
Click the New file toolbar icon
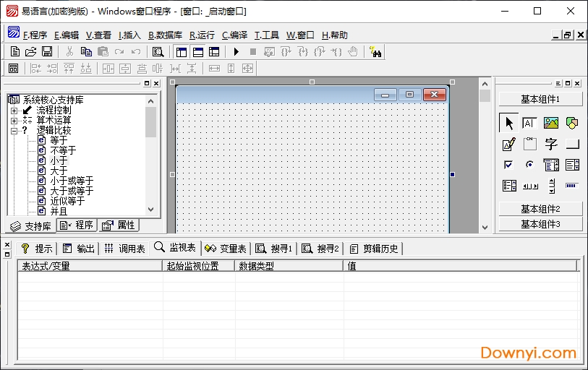coord(15,52)
